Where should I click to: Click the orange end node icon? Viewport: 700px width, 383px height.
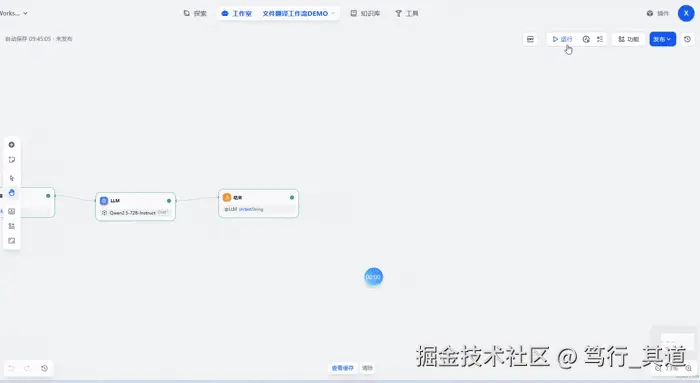tap(227, 197)
